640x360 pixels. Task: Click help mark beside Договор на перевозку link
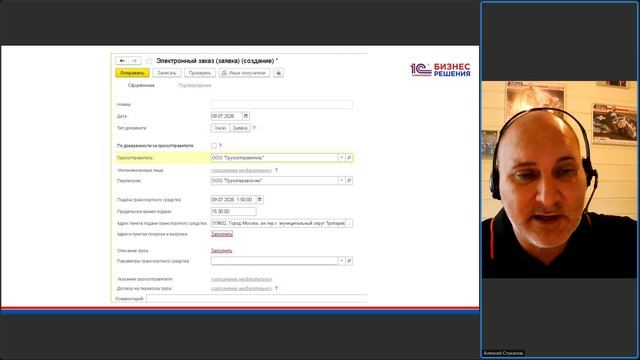(x=276, y=289)
